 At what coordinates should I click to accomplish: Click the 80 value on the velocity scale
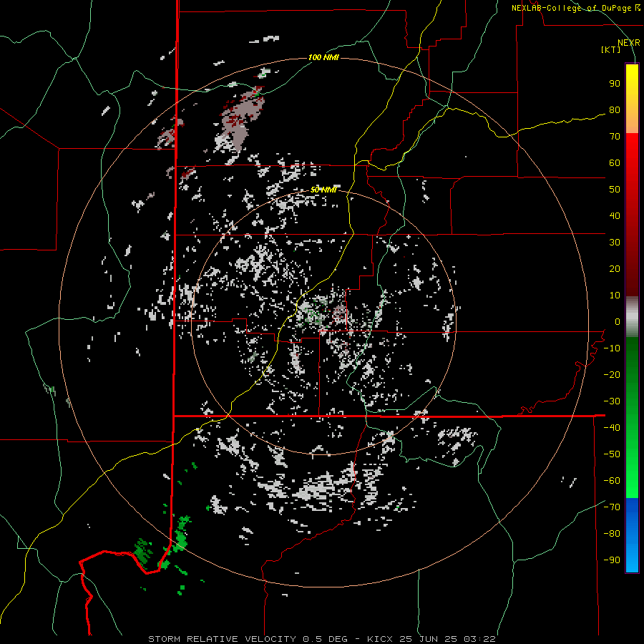pos(615,110)
